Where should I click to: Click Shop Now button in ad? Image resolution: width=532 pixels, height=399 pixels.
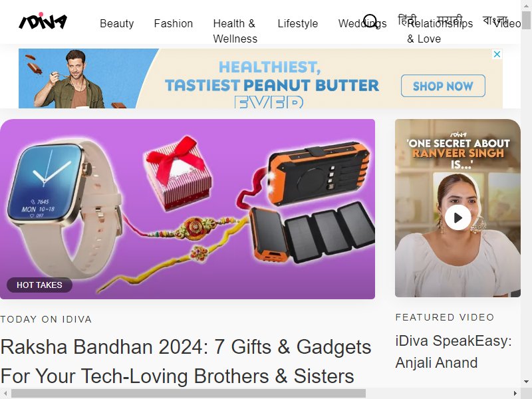443,86
